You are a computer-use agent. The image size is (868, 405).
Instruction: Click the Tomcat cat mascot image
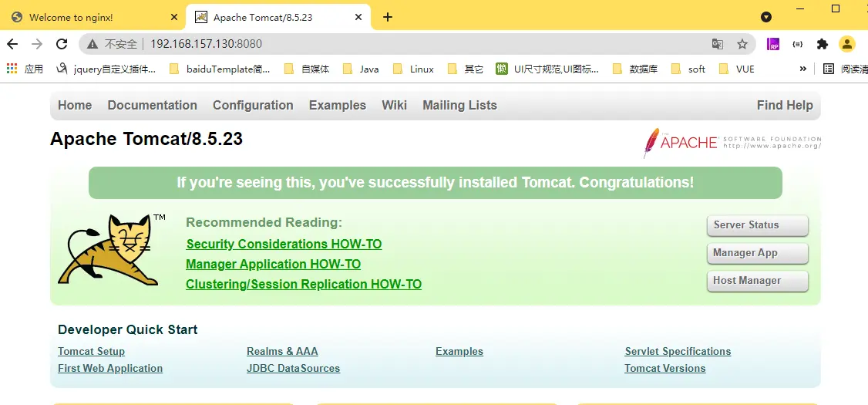pos(113,249)
